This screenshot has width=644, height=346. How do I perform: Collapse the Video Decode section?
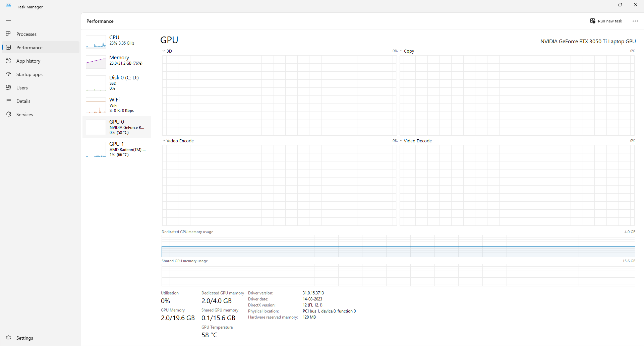(x=402, y=141)
